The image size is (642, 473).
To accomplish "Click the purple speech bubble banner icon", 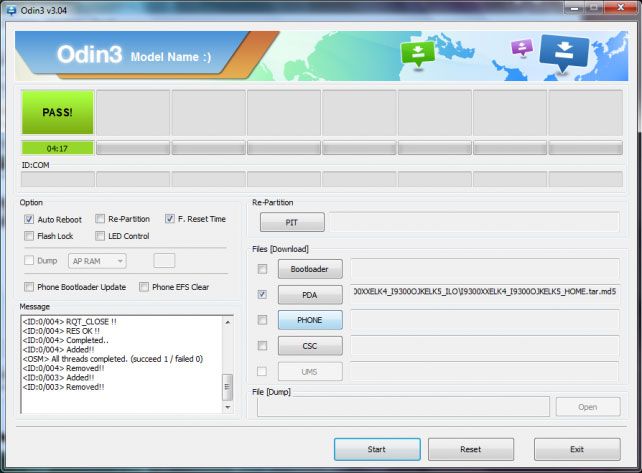I will 522,47.
